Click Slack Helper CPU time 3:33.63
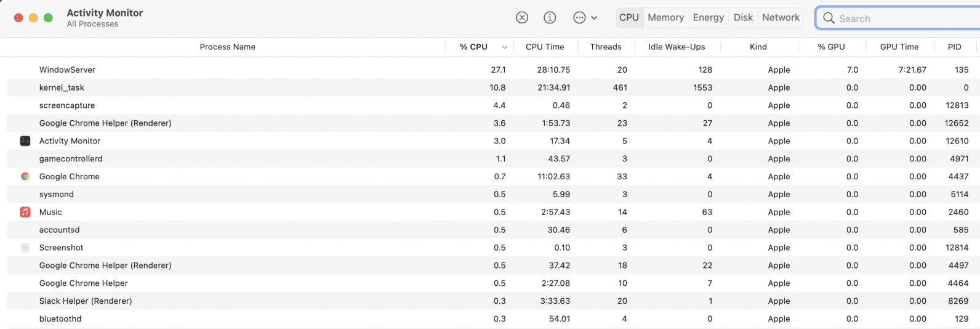 click(x=556, y=301)
